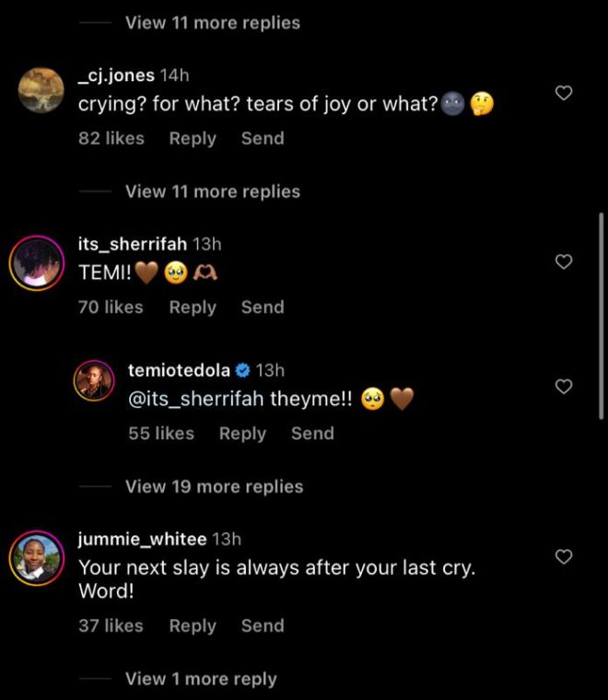Screen dimensions: 608x700
Task: View the 82 likes on _cj.jones comment
Action: (x=111, y=138)
